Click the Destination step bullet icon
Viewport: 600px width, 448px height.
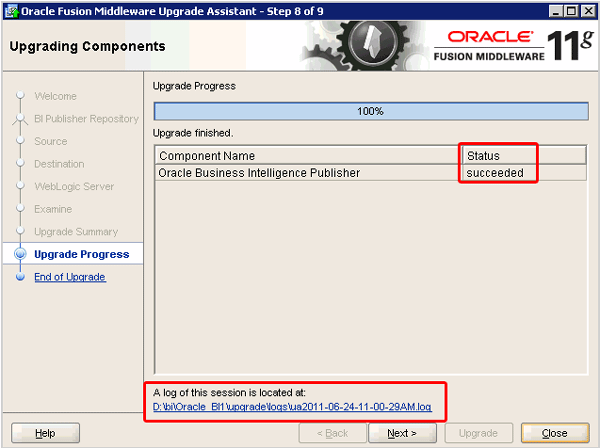[x=20, y=163]
